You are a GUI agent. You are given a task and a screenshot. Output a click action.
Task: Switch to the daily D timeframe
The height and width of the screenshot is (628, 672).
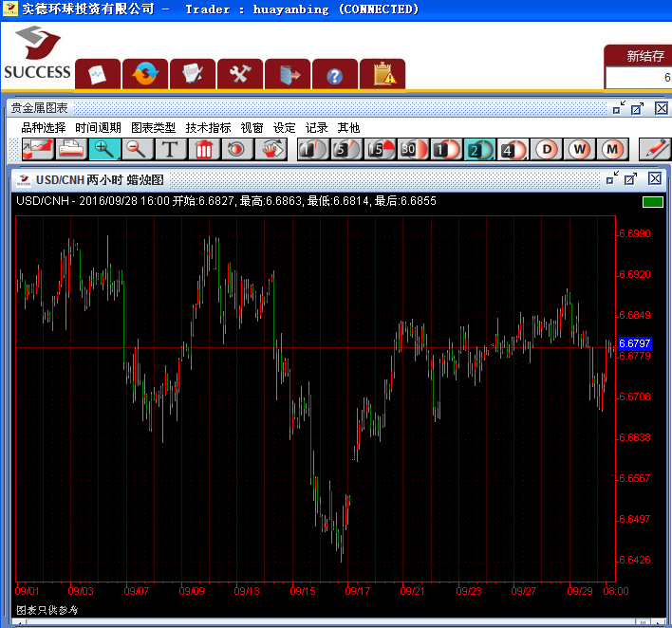point(546,149)
